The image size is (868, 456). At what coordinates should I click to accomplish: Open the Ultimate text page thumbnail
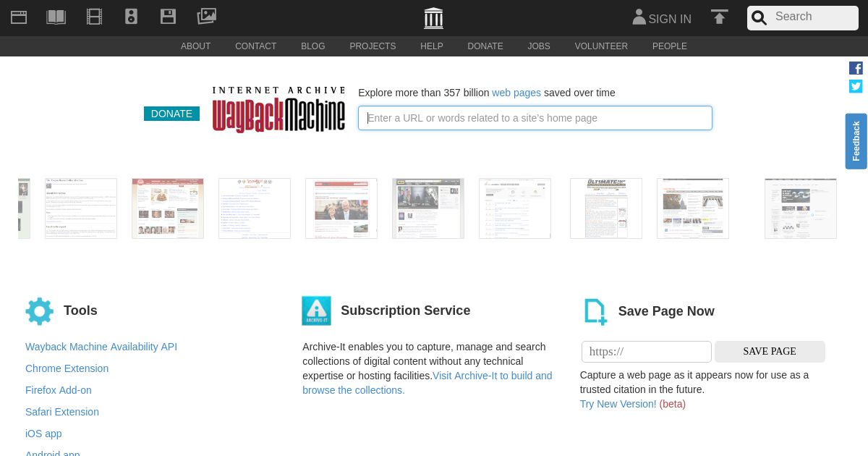click(606, 208)
